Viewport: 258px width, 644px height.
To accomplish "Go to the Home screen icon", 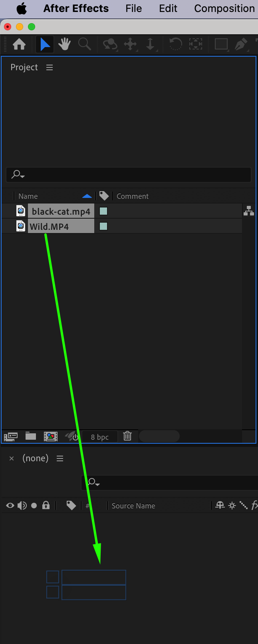I will click(19, 44).
